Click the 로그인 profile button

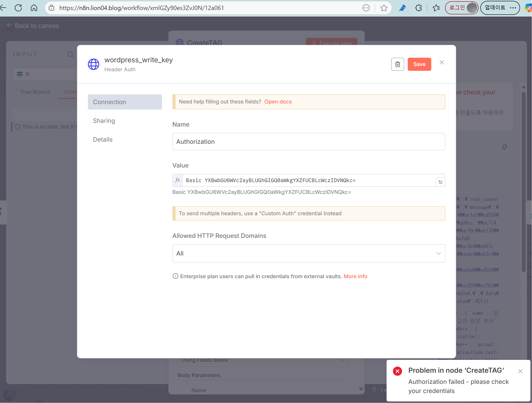(461, 8)
